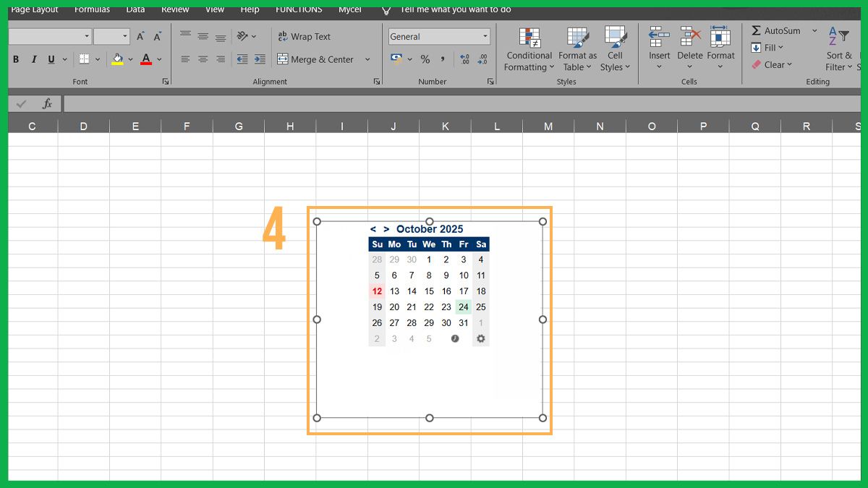Click the calendar settings gear
The image size is (868, 488).
[480, 338]
